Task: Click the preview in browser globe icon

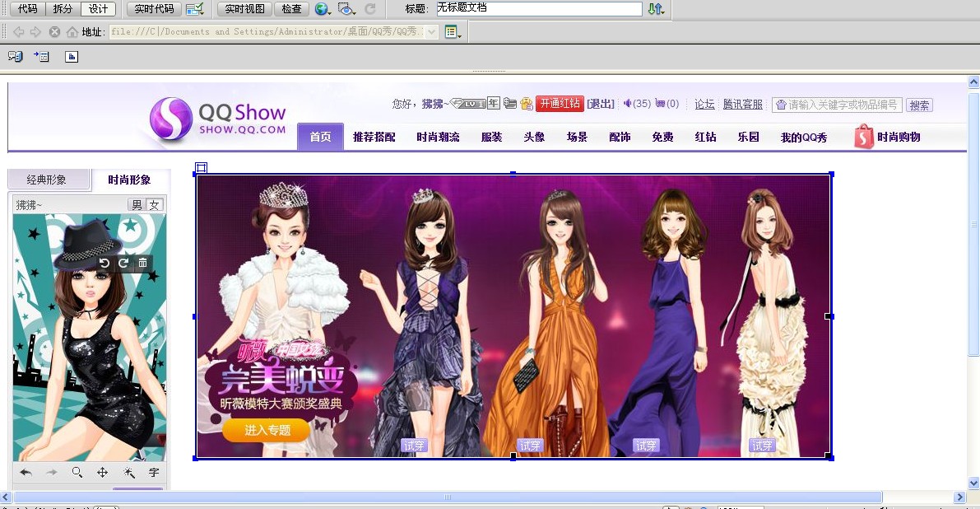Action: 322,9
